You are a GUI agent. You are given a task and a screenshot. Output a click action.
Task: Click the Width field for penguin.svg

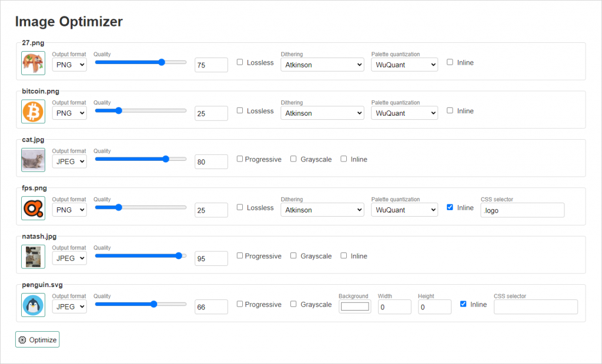[394, 307]
